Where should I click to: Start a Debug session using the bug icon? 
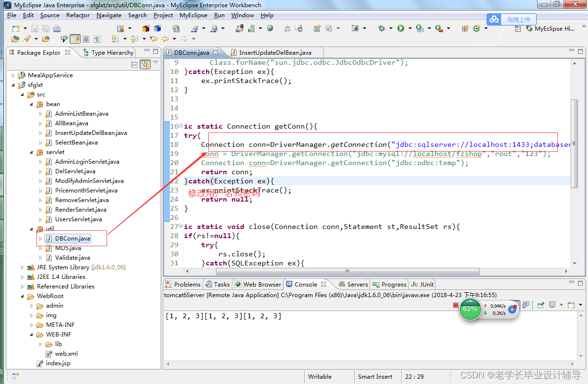click(x=382, y=29)
